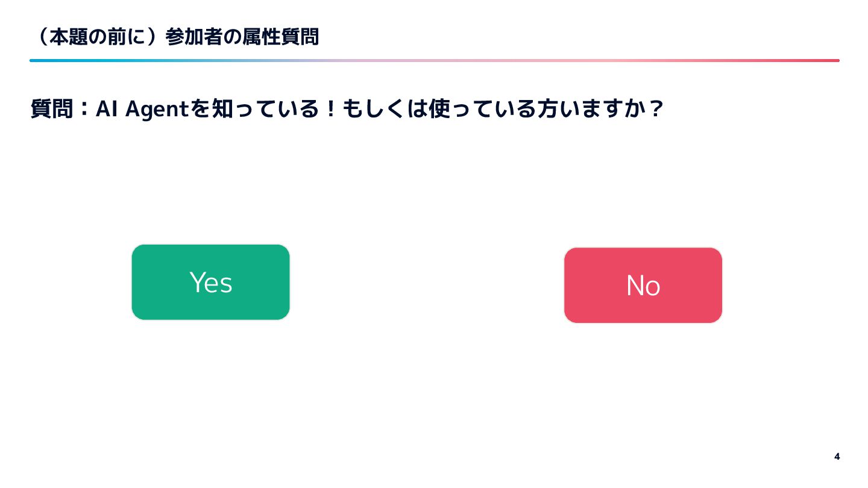Click the slide number 4
Image resolution: width=868 pixels, height=488 pixels.
(837, 456)
